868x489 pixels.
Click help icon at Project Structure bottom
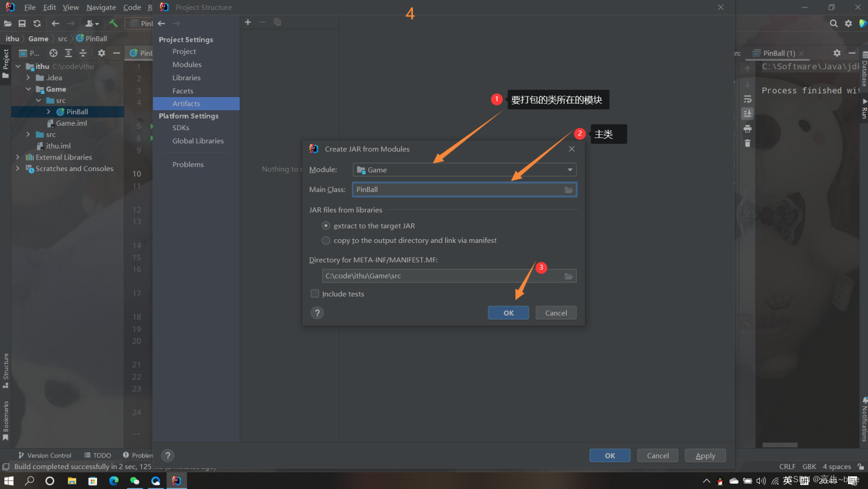[x=168, y=455]
